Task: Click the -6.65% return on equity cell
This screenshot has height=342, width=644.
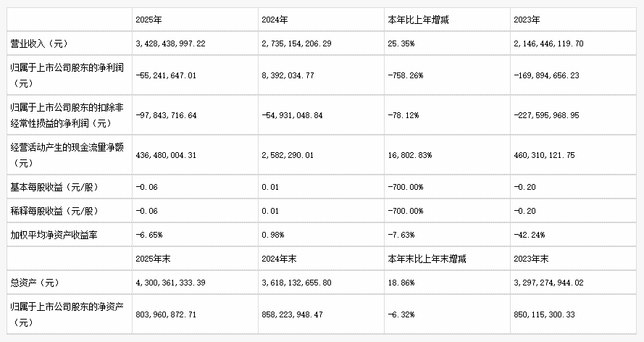Action: click(x=149, y=235)
